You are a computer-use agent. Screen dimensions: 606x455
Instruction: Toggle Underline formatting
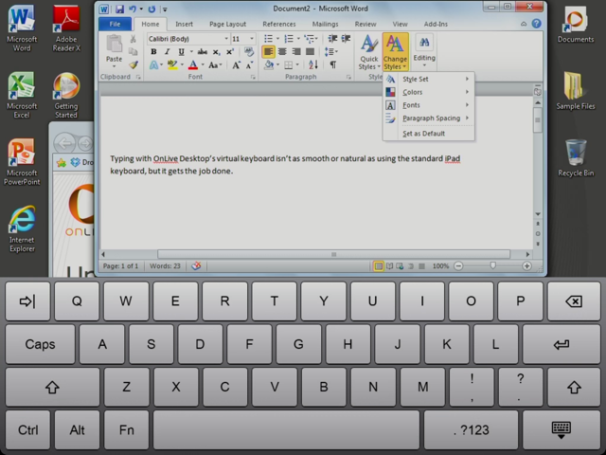click(x=181, y=51)
